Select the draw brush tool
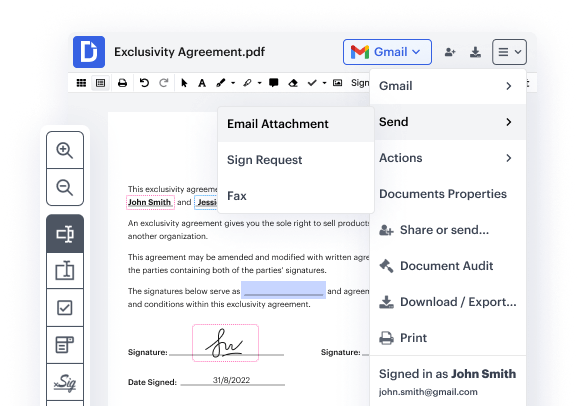This screenshot has width=577, height=406. [220, 83]
